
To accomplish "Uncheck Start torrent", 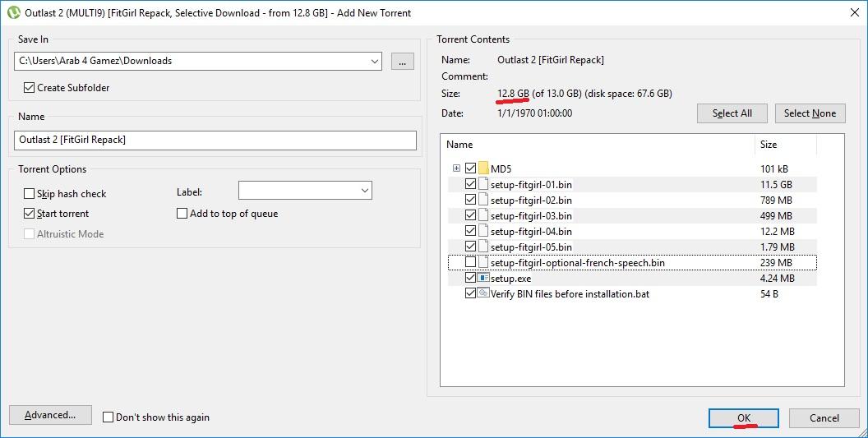I will [30, 213].
